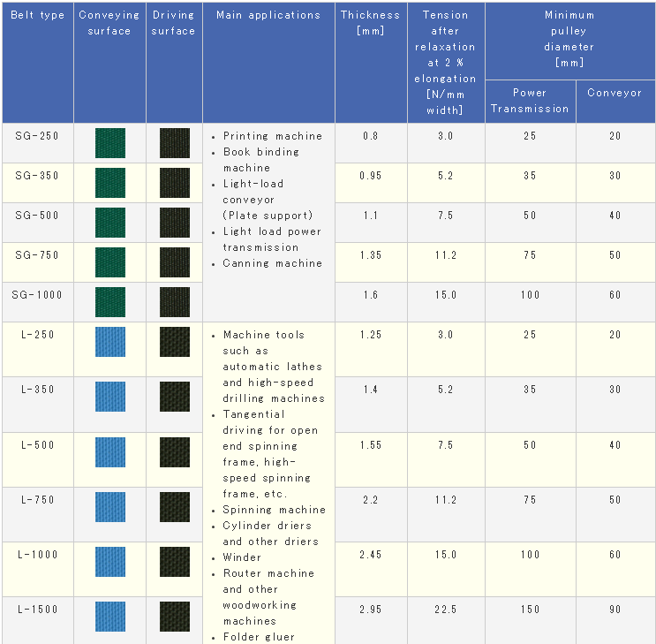
Task: Select the driving surface swatch for L-750
Action: 174,507
